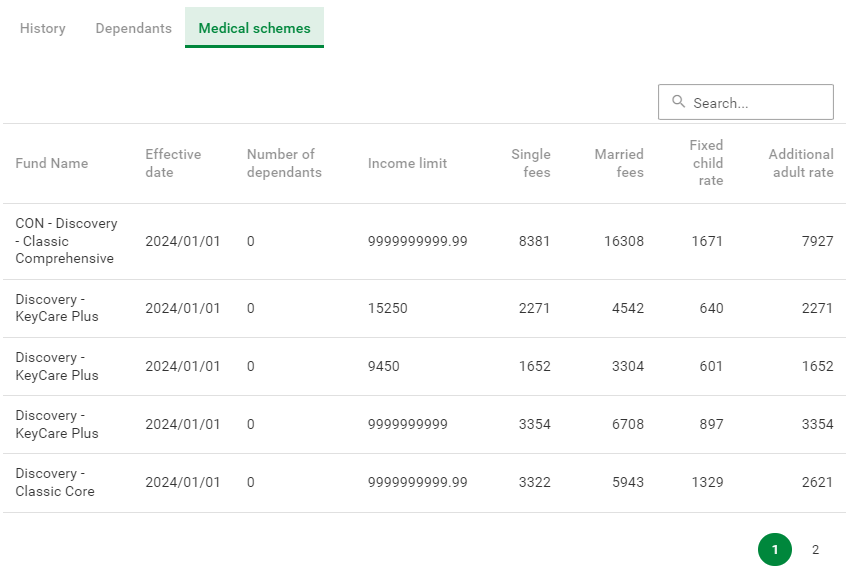The image size is (857, 578).
Task: Click the Effective date column header
Action: (173, 163)
